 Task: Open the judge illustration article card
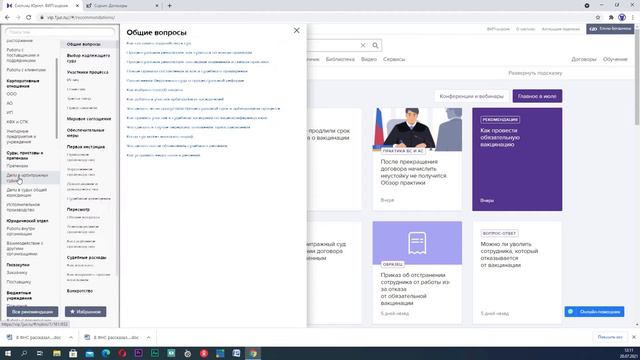[417, 159]
